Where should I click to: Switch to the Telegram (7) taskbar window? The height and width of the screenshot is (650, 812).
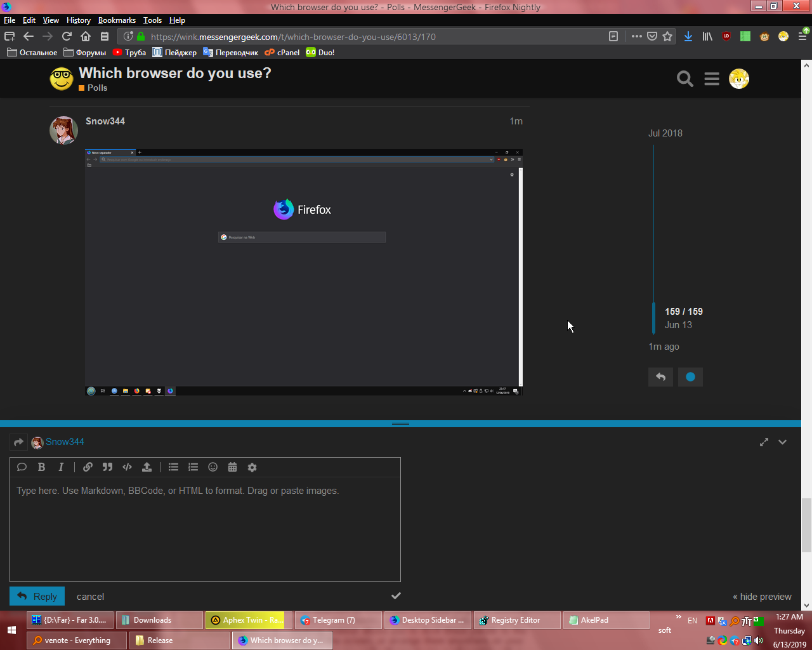(x=338, y=620)
